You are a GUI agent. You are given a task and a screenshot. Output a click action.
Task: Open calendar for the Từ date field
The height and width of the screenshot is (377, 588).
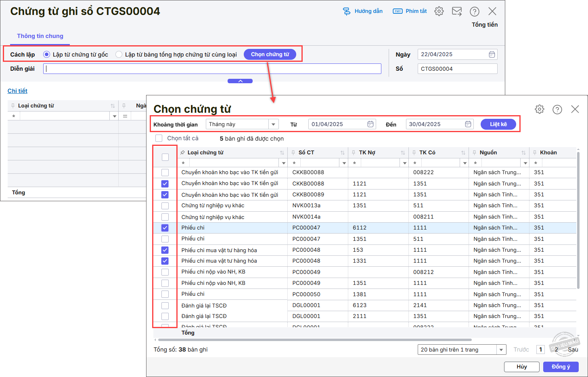click(370, 124)
